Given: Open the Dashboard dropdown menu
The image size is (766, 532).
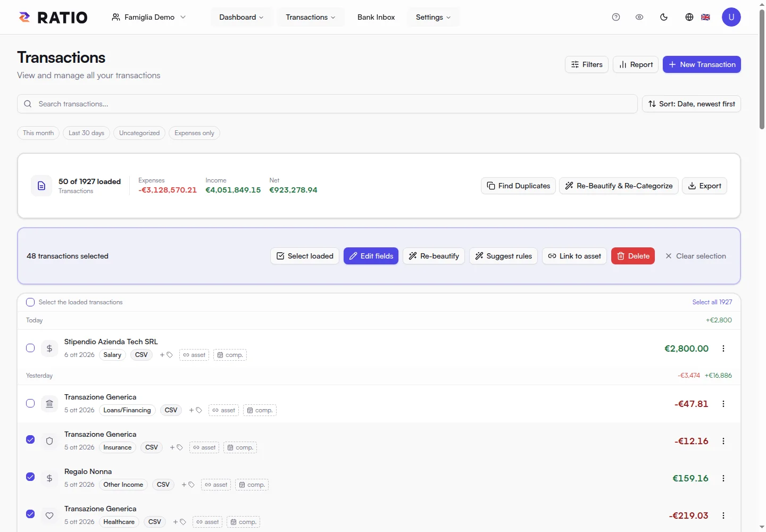Looking at the screenshot, I should pos(242,17).
